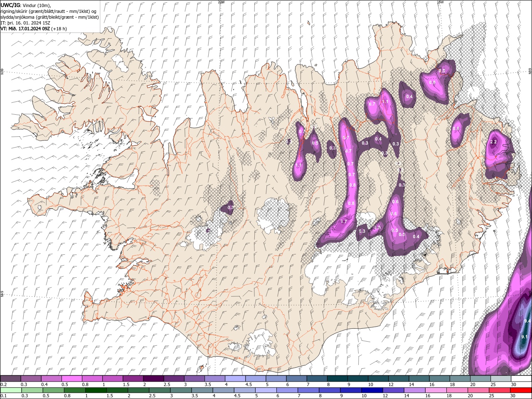Screen dimensions: 532x399
Task: Select the 0.1 pale green swatch in lower rain legend
Action: 11,390
